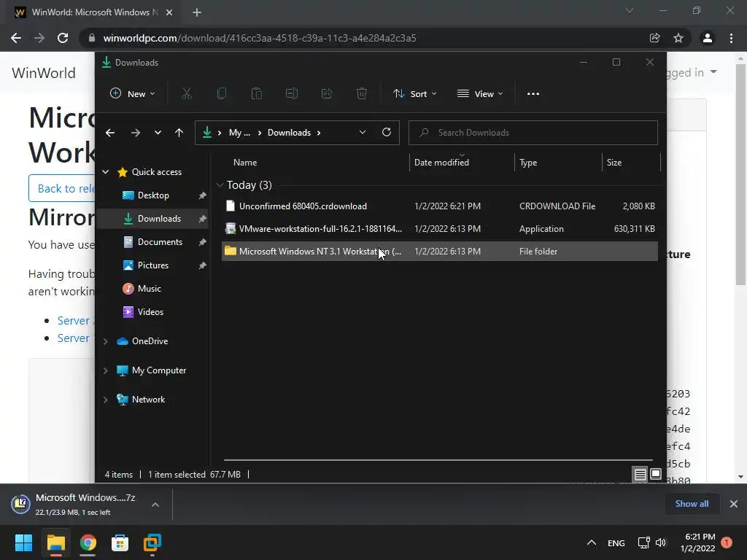
Task: Go back in Chrome browser
Action: [x=16, y=38]
